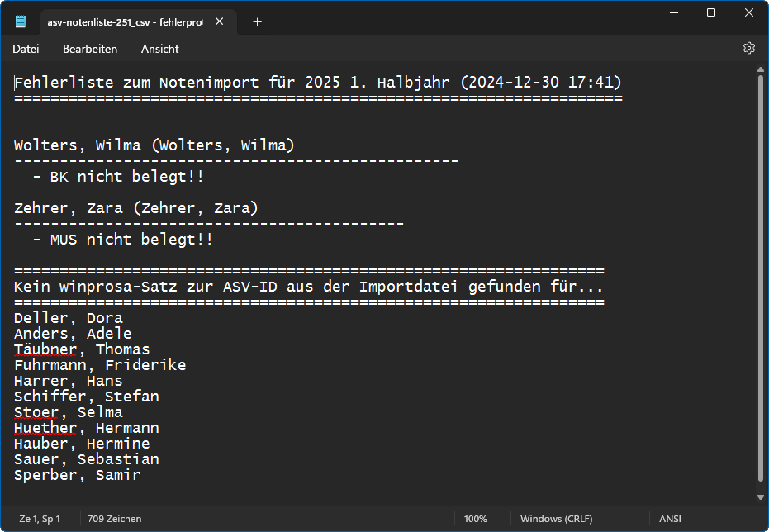The width and height of the screenshot is (769, 532).
Task: Maximize the Notepad window
Action: [x=710, y=13]
